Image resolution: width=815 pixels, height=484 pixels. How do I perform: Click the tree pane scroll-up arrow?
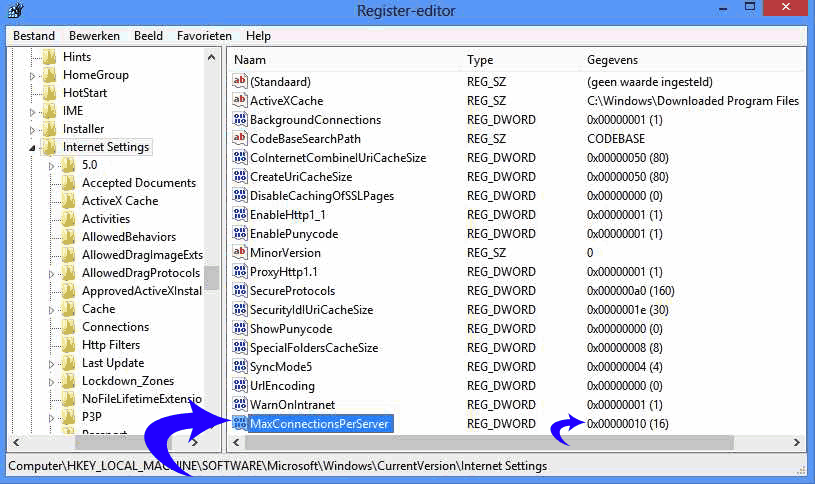coord(211,57)
